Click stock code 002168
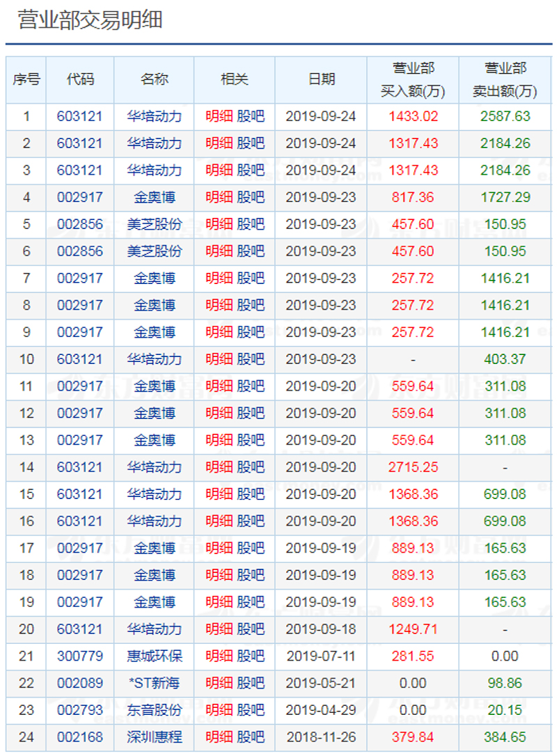557x756 pixels. click(x=79, y=737)
